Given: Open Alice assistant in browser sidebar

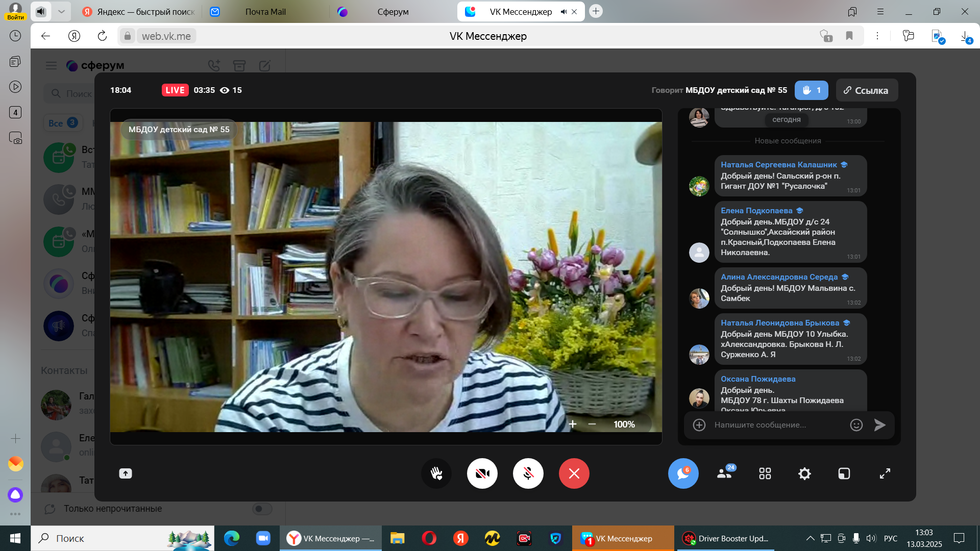Looking at the screenshot, I should pyautogui.click(x=15, y=494).
